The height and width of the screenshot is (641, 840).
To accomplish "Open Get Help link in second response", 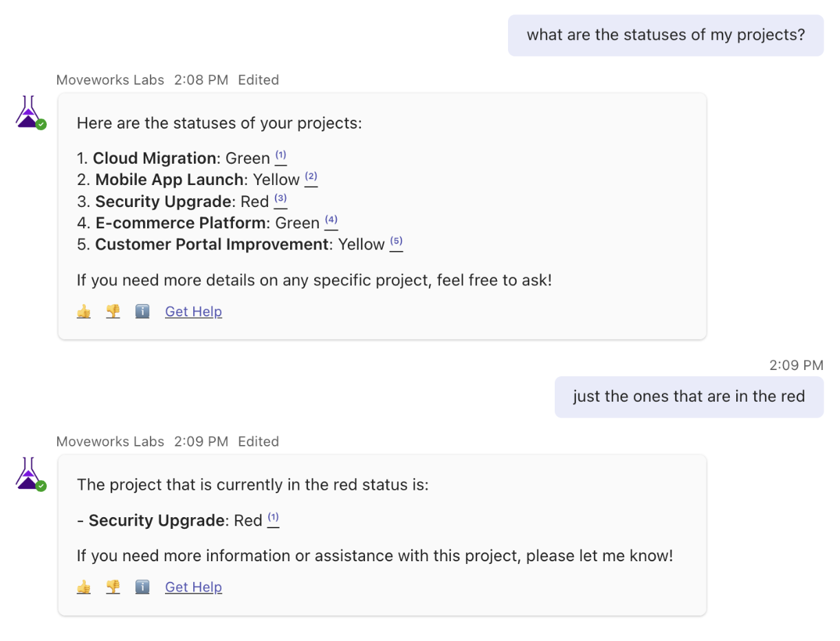I will [x=193, y=587].
